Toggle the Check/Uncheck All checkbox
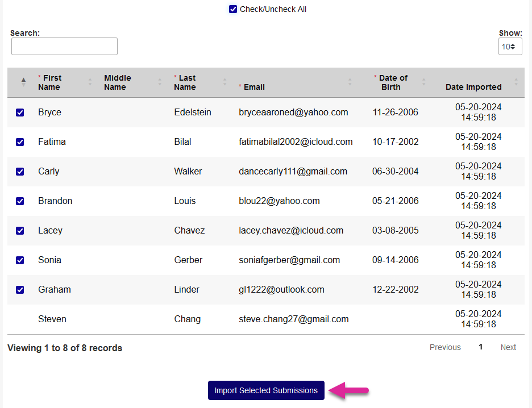532x408 pixels. pos(233,9)
